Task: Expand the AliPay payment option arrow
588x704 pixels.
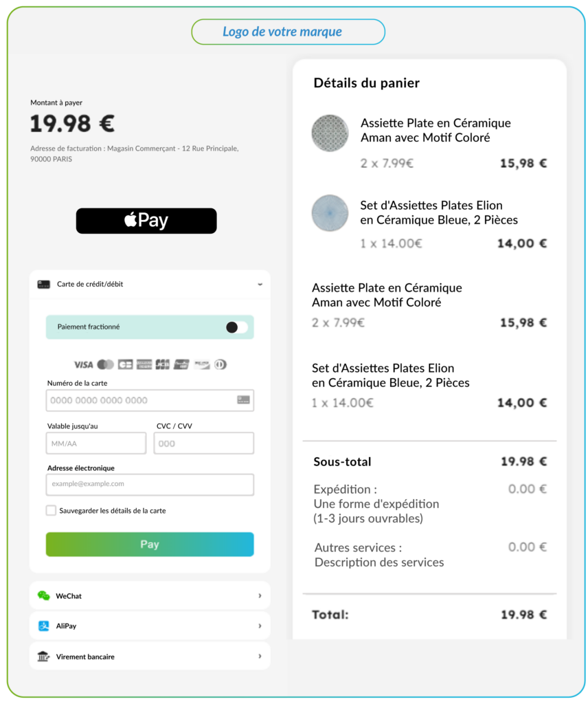Action: [x=260, y=626]
